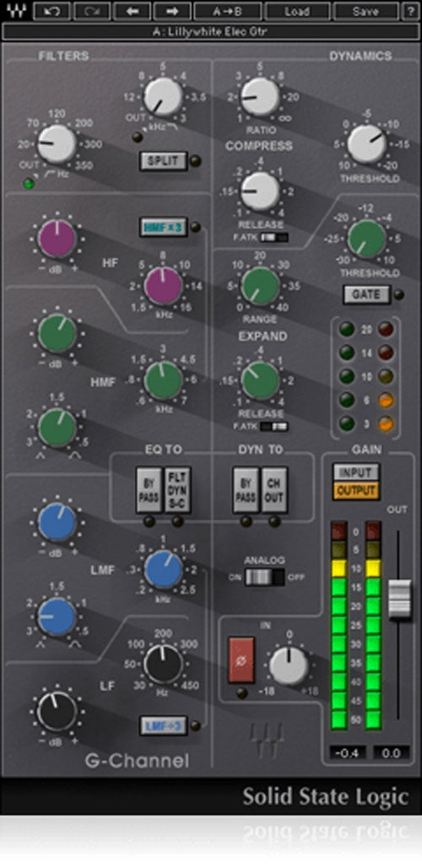422x868 pixels.
Task: Toggle the HMF x3 button
Action: pyautogui.click(x=164, y=226)
